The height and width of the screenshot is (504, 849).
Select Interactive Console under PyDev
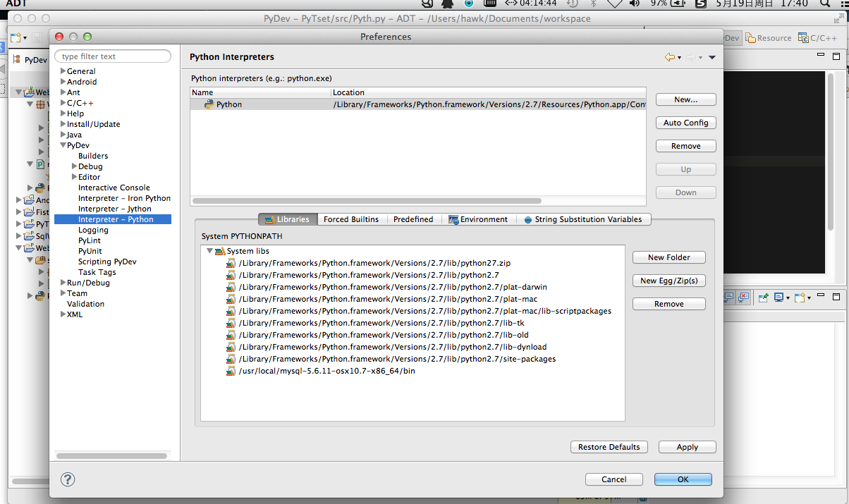coord(114,188)
